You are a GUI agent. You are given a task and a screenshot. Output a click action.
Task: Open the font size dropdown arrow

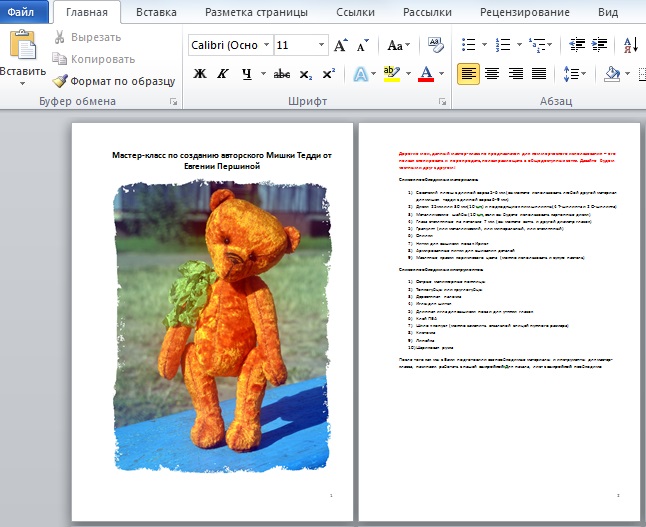[321, 45]
